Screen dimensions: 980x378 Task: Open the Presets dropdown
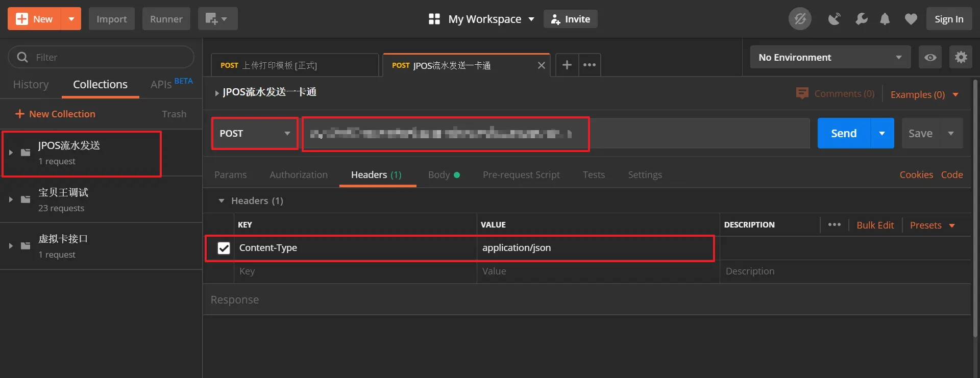[932, 225]
